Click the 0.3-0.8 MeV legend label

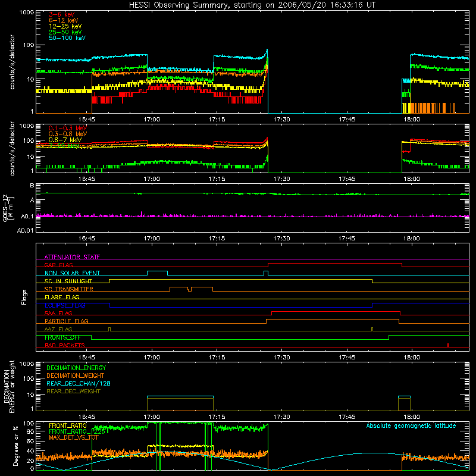[x=68, y=134]
